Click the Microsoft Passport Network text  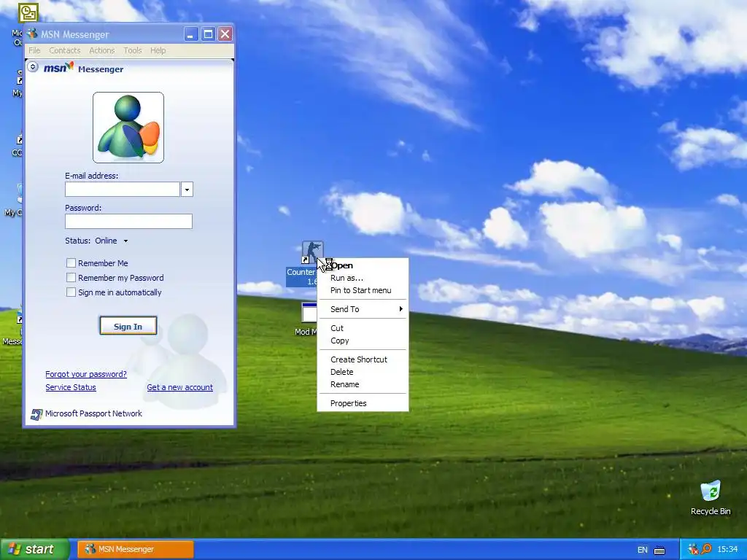point(93,414)
